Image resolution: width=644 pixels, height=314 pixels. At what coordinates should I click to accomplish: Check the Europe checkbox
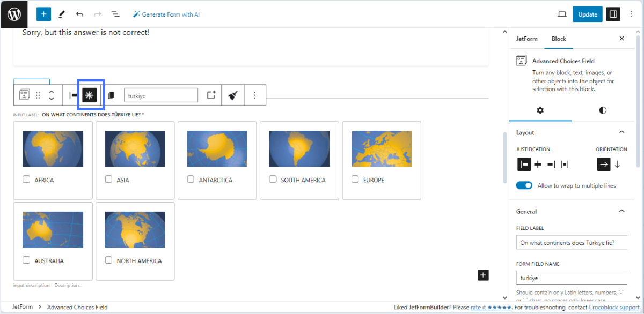(355, 180)
